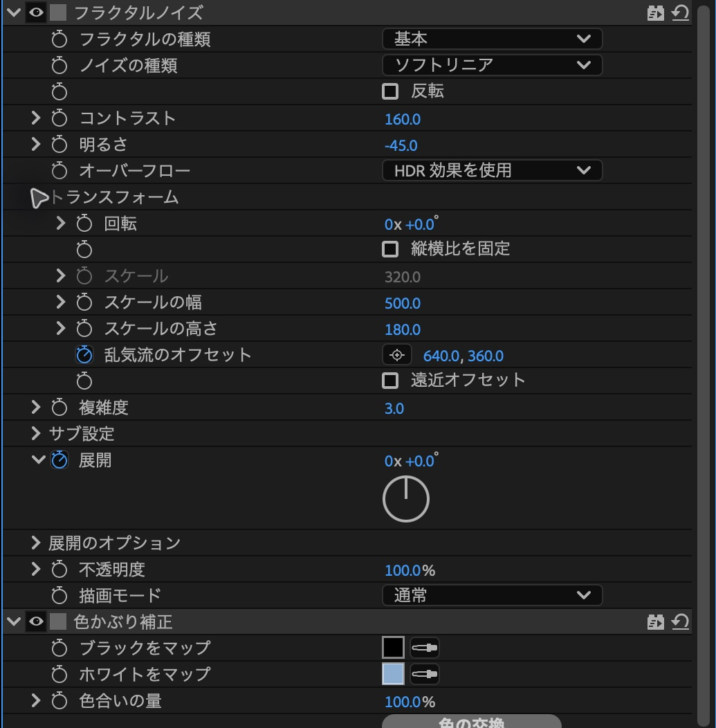Enable the 反転 checkbox
716x728 pixels.
(390, 91)
